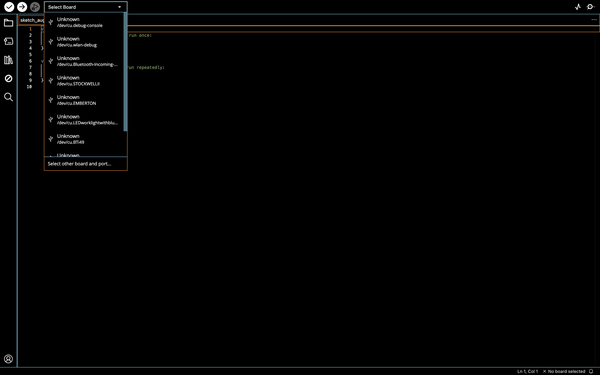
Task: Click the 'run repeatedly:' comment text
Action: point(146,67)
